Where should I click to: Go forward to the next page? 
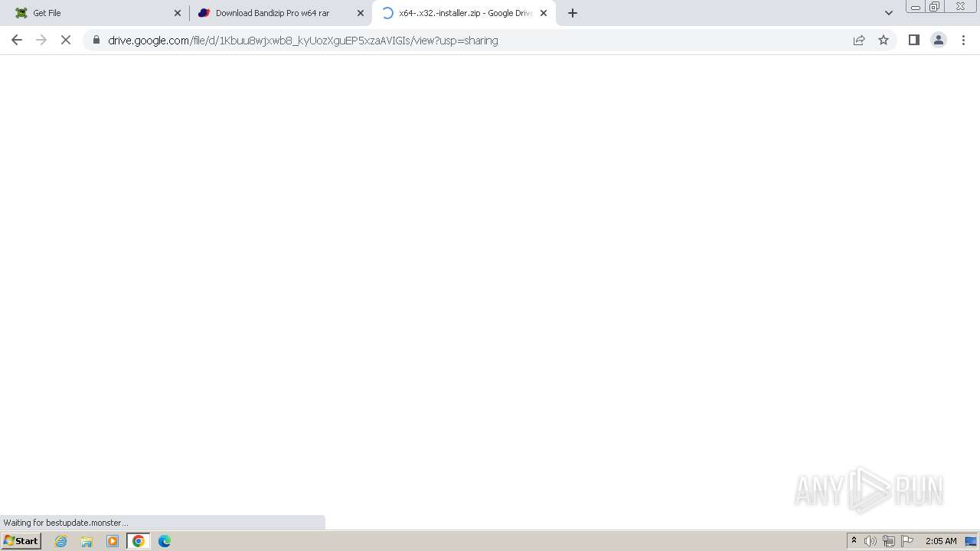[41, 40]
